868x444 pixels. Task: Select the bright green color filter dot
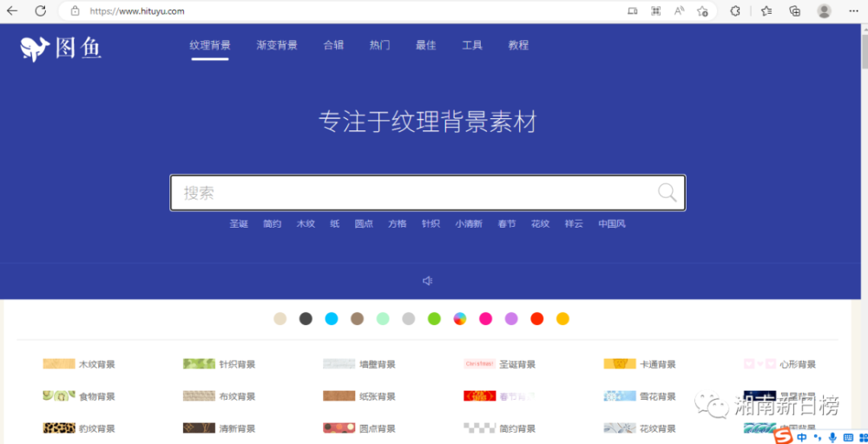point(434,319)
